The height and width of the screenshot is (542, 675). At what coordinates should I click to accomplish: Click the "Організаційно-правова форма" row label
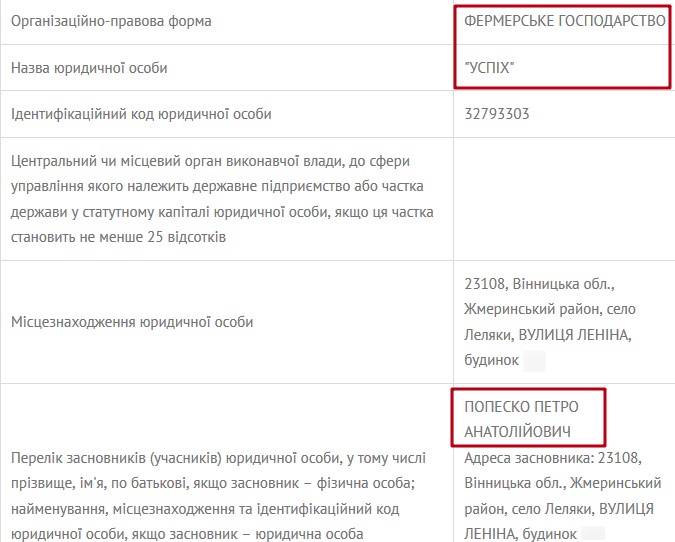[x=110, y=21]
